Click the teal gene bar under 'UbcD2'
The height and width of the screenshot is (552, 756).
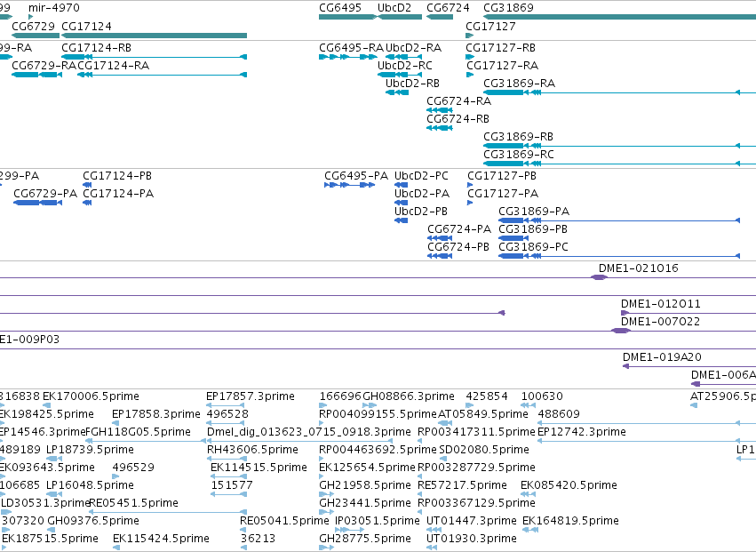pos(400,17)
